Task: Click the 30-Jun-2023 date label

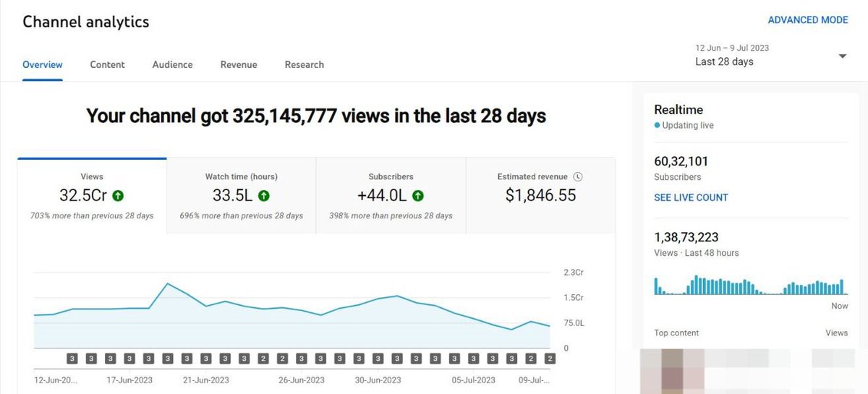Action: (x=377, y=380)
